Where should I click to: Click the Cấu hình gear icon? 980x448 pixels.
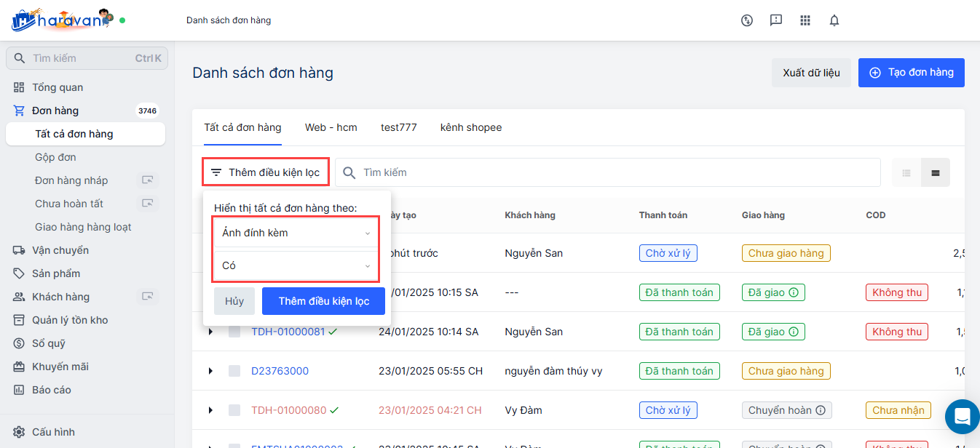tap(19, 432)
